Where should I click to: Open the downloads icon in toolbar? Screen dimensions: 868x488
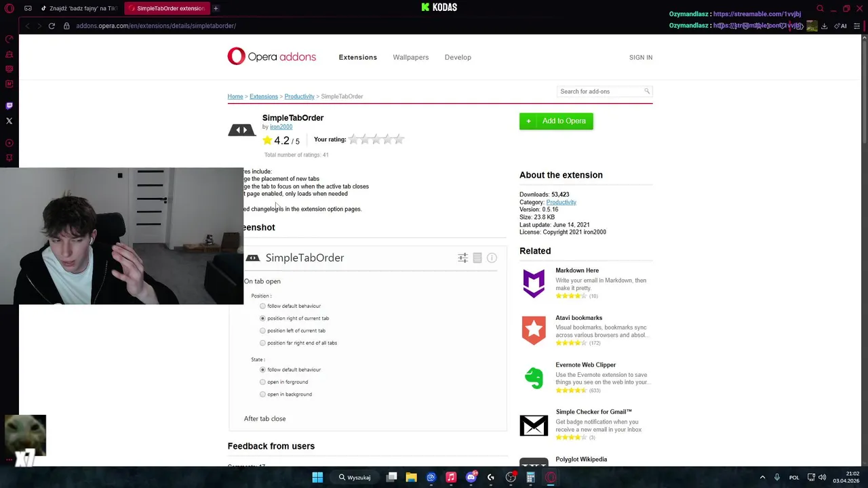(824, 26)
